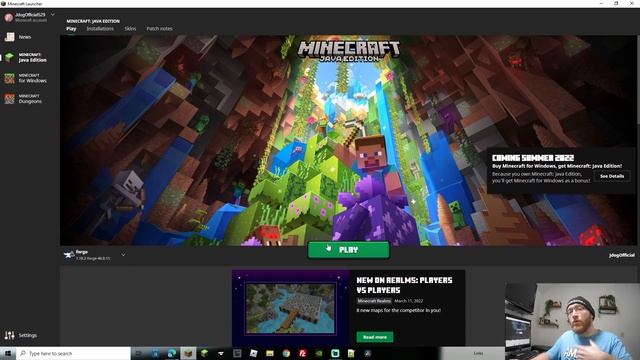
Task: Click the forge installation icon
Action: click(69, 255)
